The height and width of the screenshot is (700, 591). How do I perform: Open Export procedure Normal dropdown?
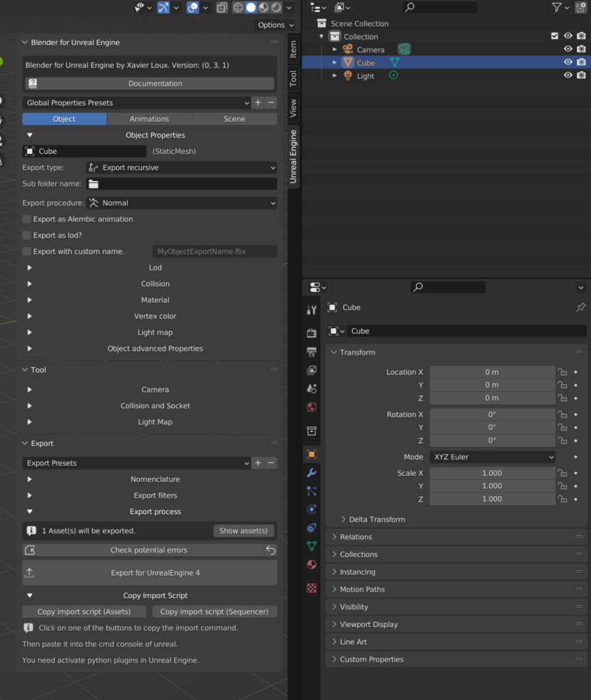(x=182, y=202)
